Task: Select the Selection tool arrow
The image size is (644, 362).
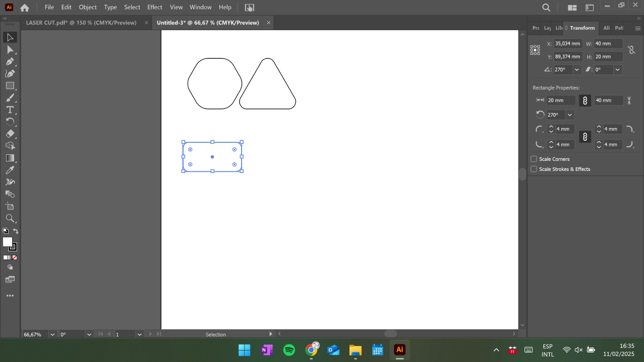Action: [10, 37]
